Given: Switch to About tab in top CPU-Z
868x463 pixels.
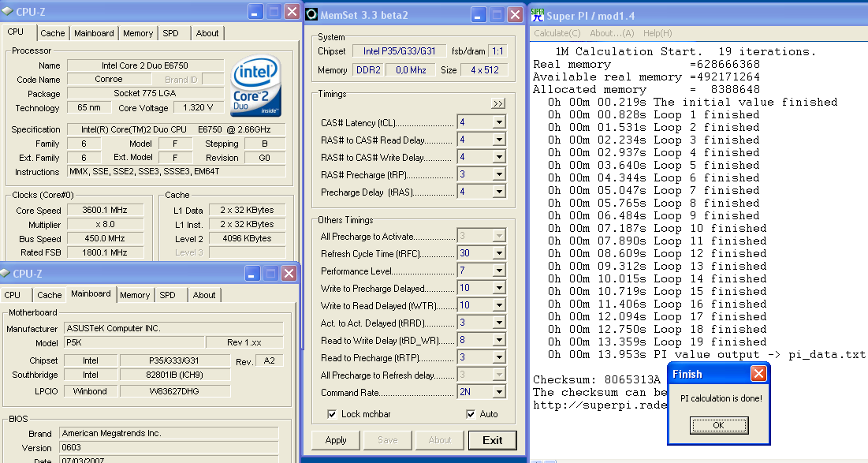Looking at the screenshot, I should (x=207, y=33).
